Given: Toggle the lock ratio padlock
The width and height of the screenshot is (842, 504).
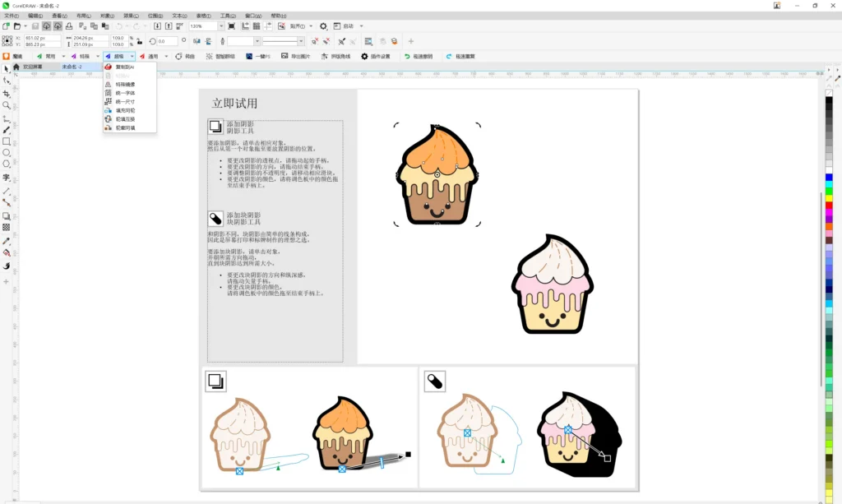Looking at the screenshot, I should 140,41.
